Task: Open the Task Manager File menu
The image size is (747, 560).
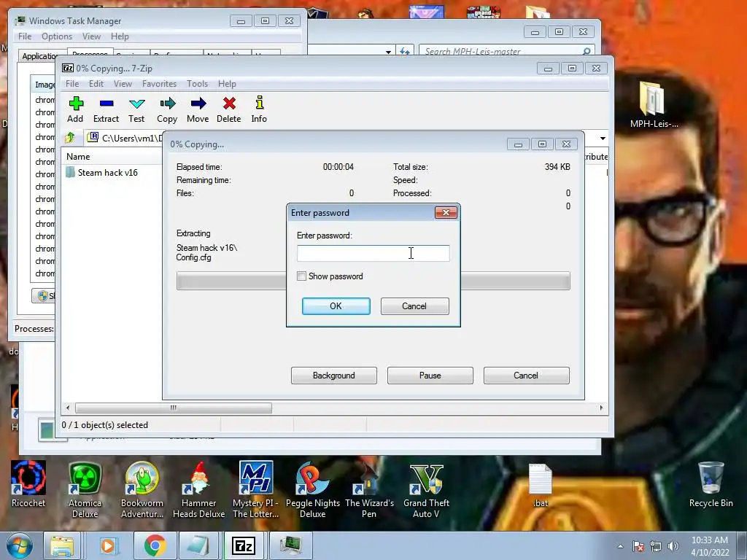Action: tap(25, 36)
